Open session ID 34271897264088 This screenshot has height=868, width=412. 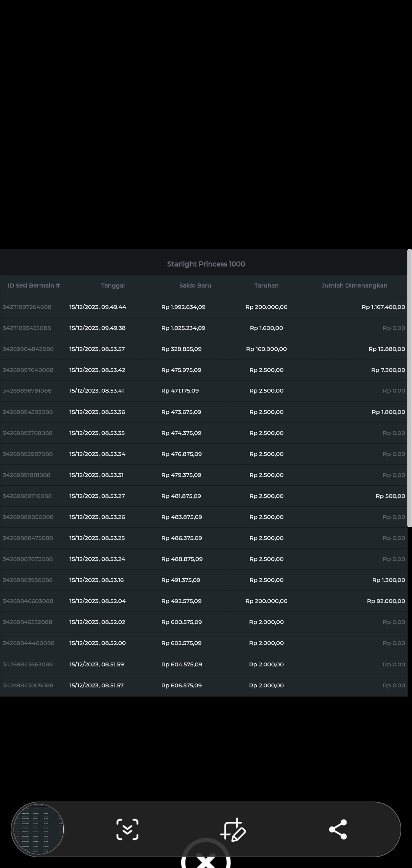(27, 307)
